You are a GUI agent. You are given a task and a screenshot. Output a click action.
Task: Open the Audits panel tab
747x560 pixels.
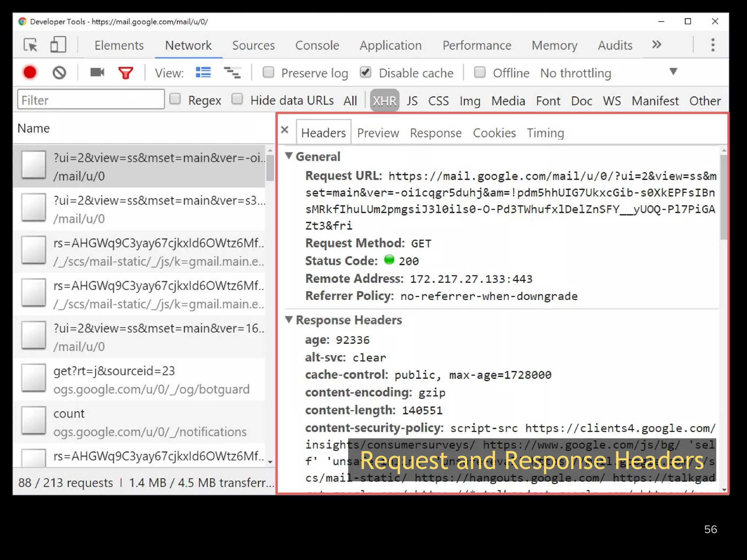coord(615,45)
